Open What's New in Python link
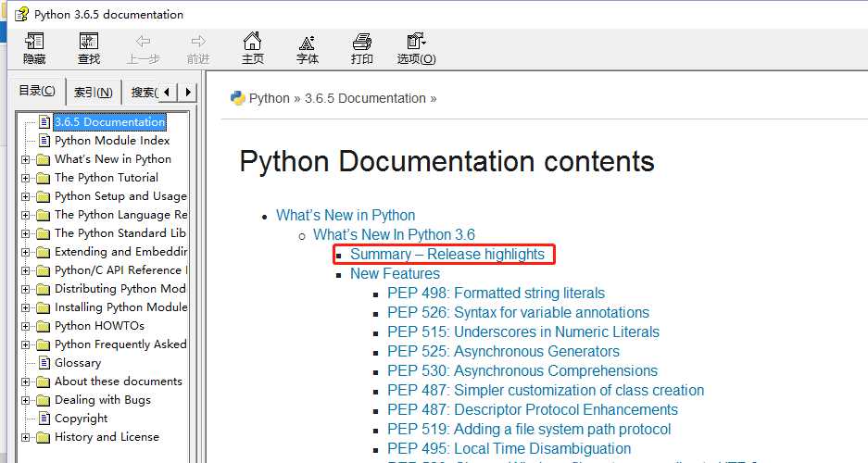 pos(346,215)
